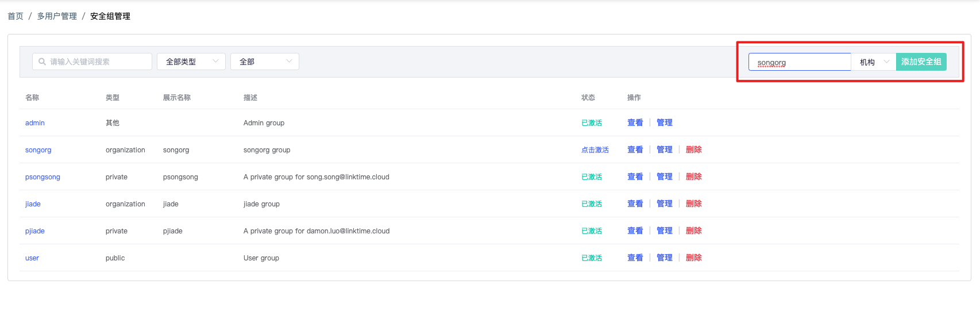This screenshot has width=980, height=311.
Task: Click 已激活 status in pjiade row
Action: click(592, 231)
